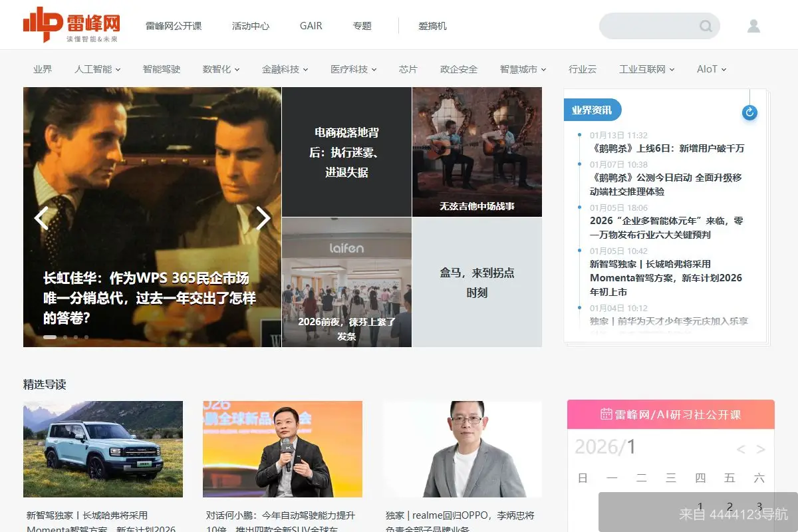Open the GAIR navigation menu

311,25
